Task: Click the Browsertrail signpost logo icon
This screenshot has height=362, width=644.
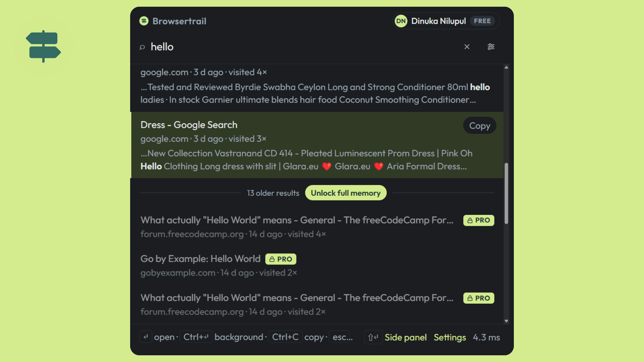Action: coord(144,21)
